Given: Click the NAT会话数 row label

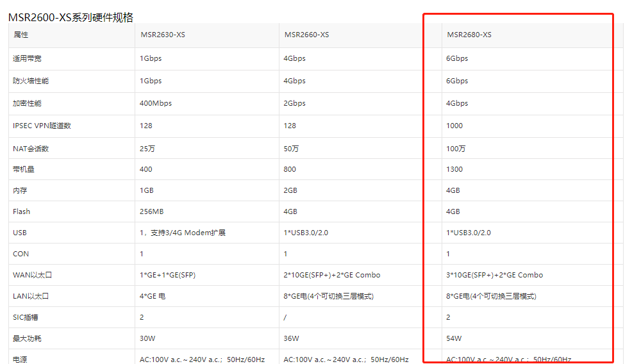Looking at the screenshot, I should (31, 149).
